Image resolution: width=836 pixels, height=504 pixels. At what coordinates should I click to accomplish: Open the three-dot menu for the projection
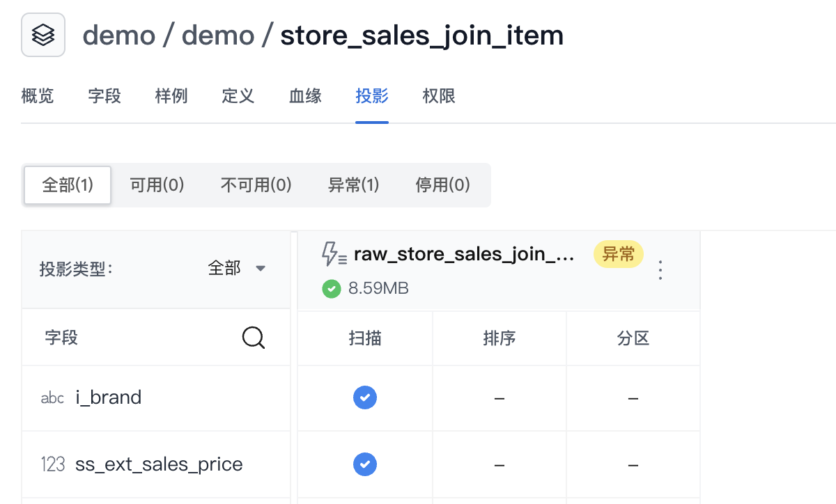coord(660,270)
